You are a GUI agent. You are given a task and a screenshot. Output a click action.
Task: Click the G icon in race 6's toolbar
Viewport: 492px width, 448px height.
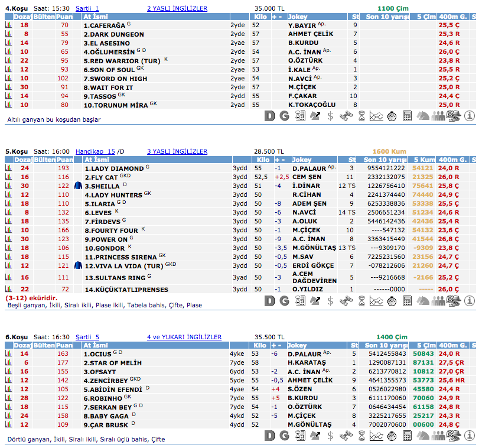click(x=285, y=436)
